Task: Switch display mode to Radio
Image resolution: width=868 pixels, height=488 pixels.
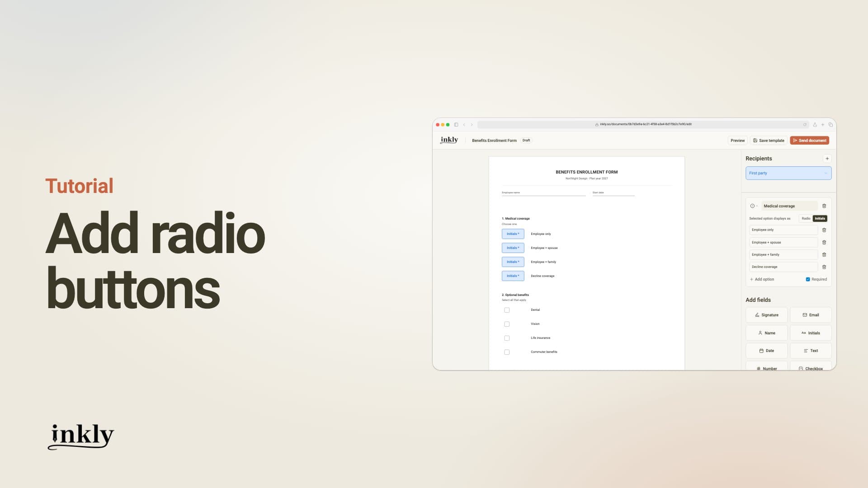Action: click(x=806, y=219)
